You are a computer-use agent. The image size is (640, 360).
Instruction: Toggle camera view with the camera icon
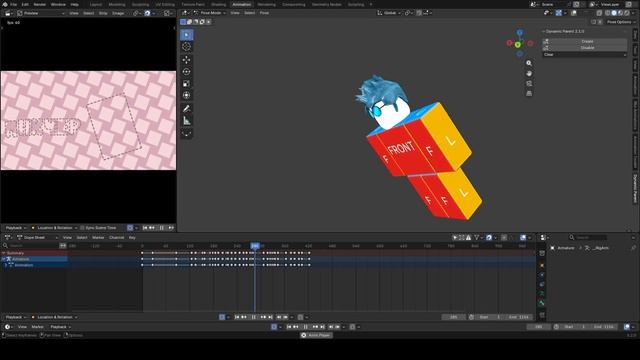click(529, 83)
